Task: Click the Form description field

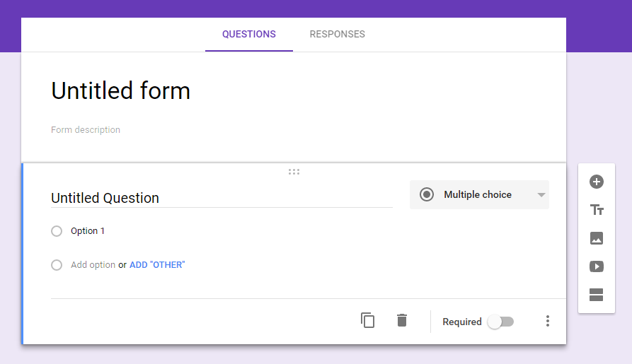Action: click(86, 130)
